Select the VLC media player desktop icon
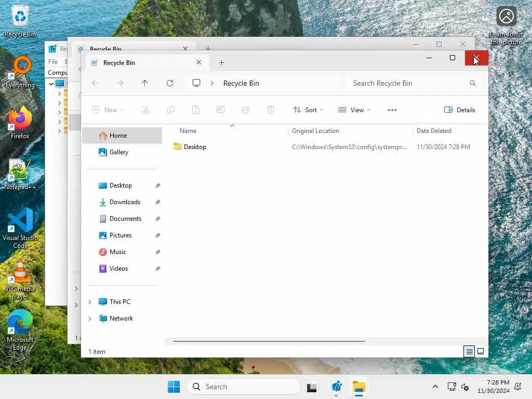 point(20,280)
